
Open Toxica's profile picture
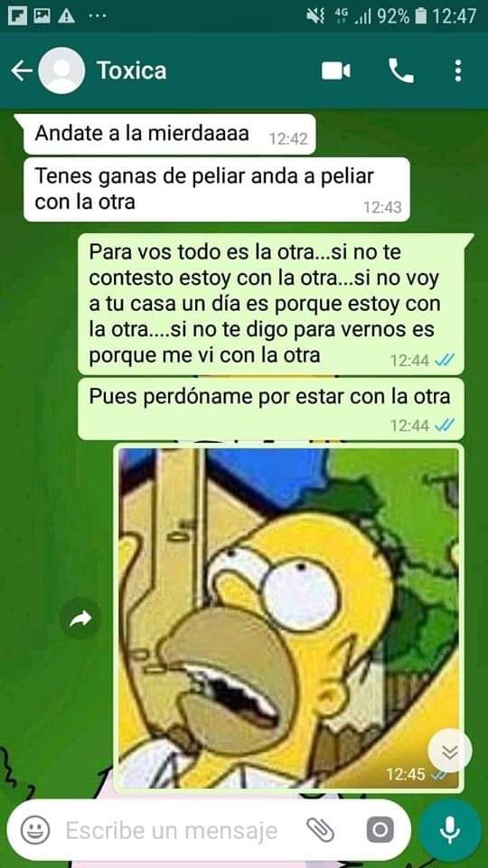click(x=61, y=71)
